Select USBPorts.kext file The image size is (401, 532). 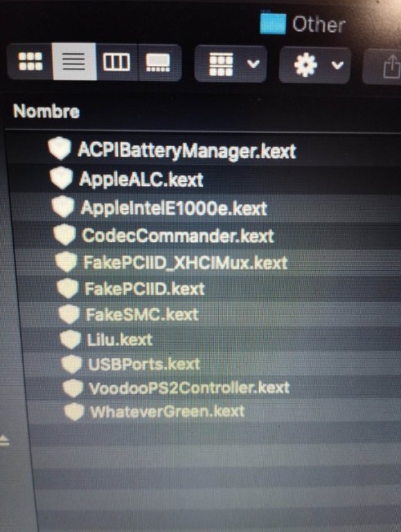[144, 364]
